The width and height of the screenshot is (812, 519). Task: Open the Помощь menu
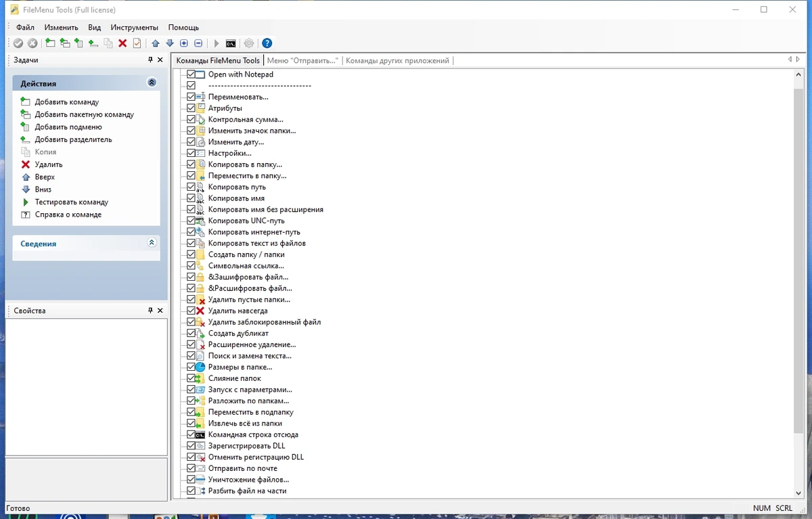tap(183, 28)
